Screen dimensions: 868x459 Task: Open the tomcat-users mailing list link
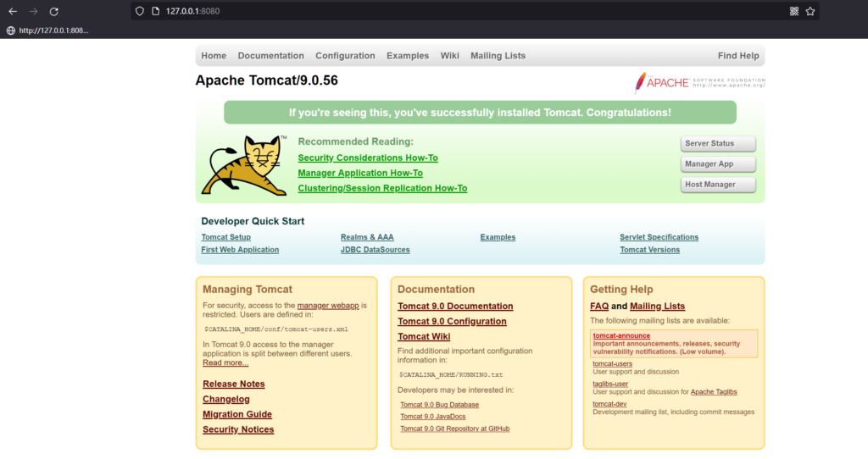coord(612,364)
